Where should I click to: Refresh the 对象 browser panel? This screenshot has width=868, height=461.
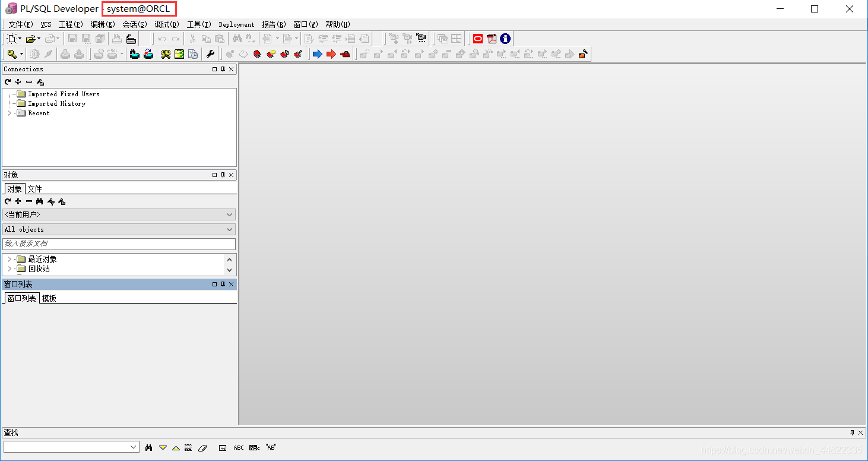[8, 201]
